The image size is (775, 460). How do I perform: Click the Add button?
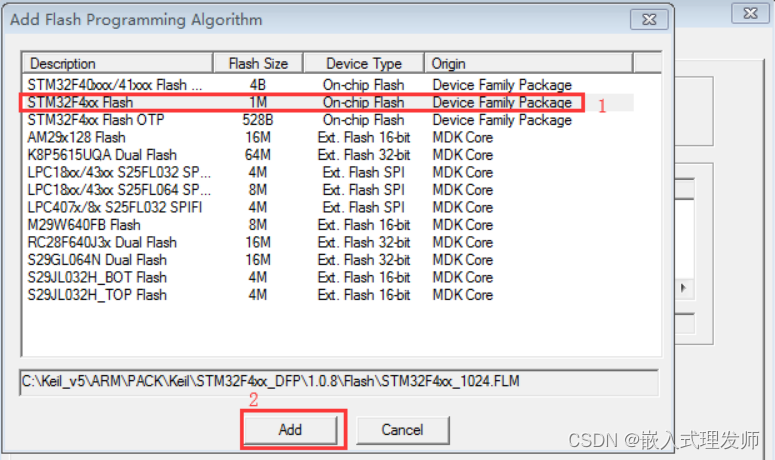pyautogui.click(x=290, y=430)
